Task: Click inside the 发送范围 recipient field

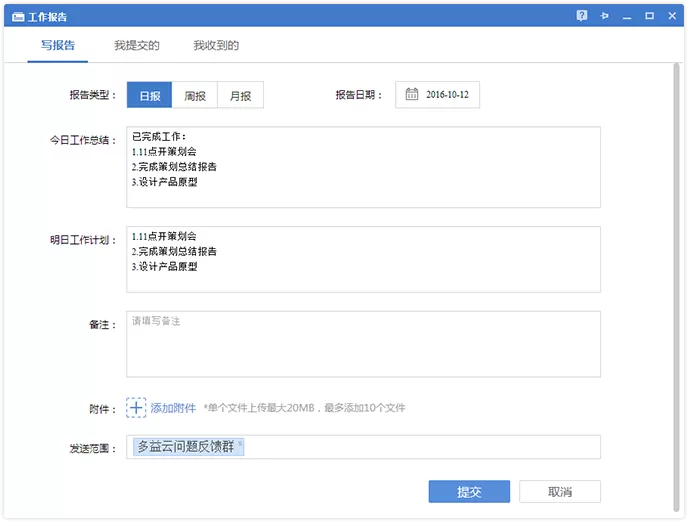Action: pos(363,447)
